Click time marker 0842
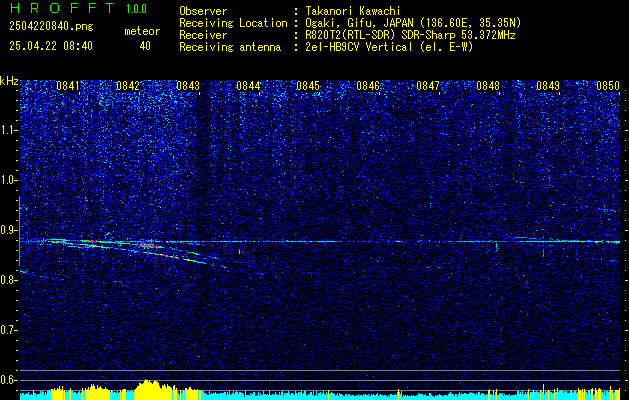This screenshot has height=400, width=629. (x=128, y=86)
